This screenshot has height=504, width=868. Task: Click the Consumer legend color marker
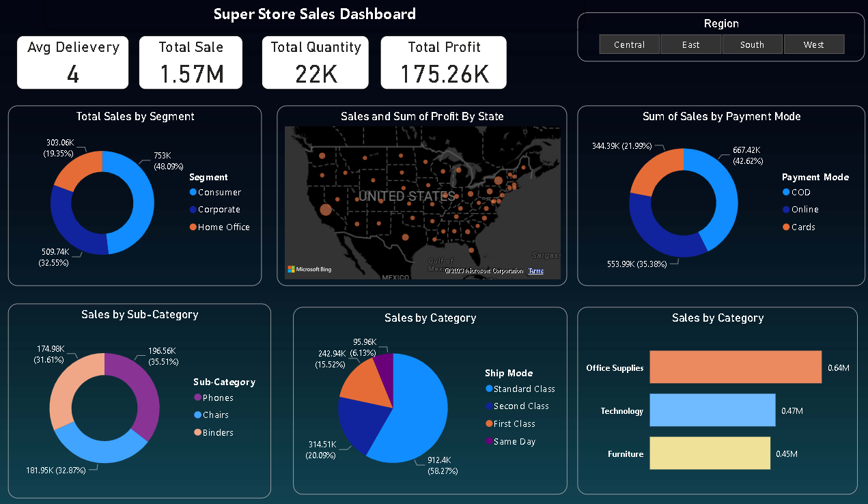coord(193,193)
